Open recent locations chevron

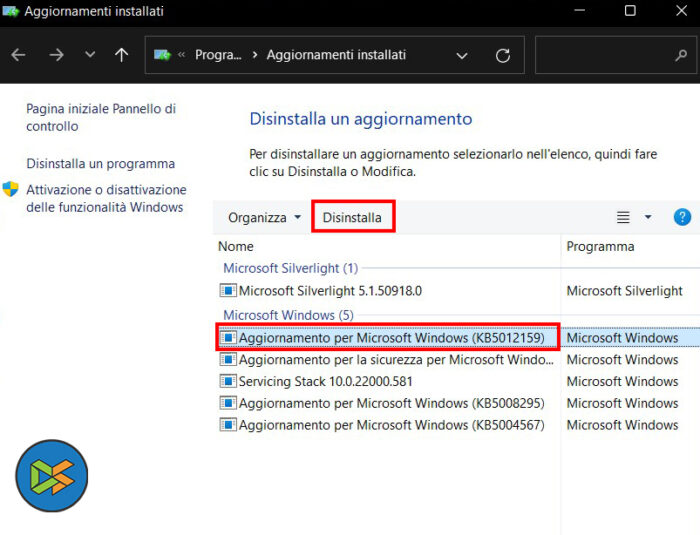click(90, 54)
